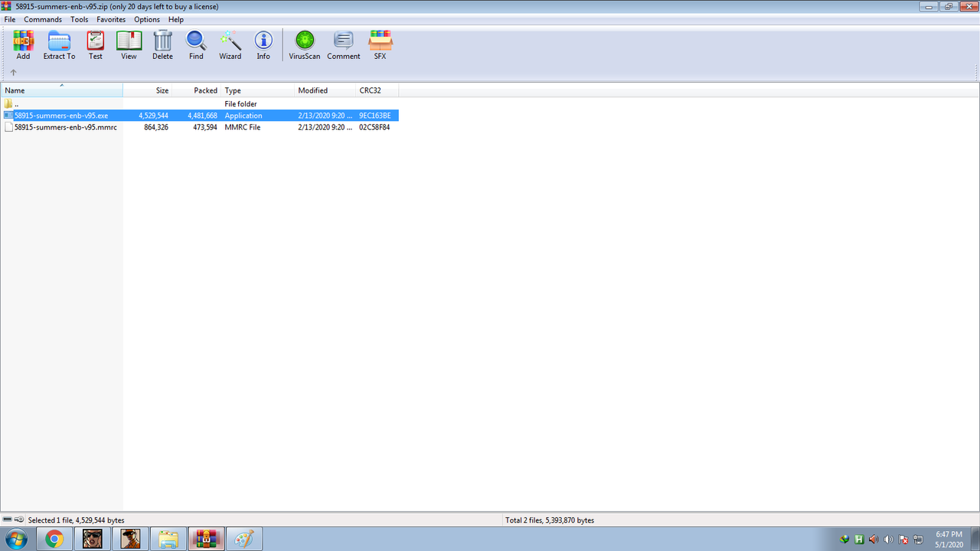Open the File menu
The width and height of the screenshot is (980, 551).
click(x=10, y=19)
